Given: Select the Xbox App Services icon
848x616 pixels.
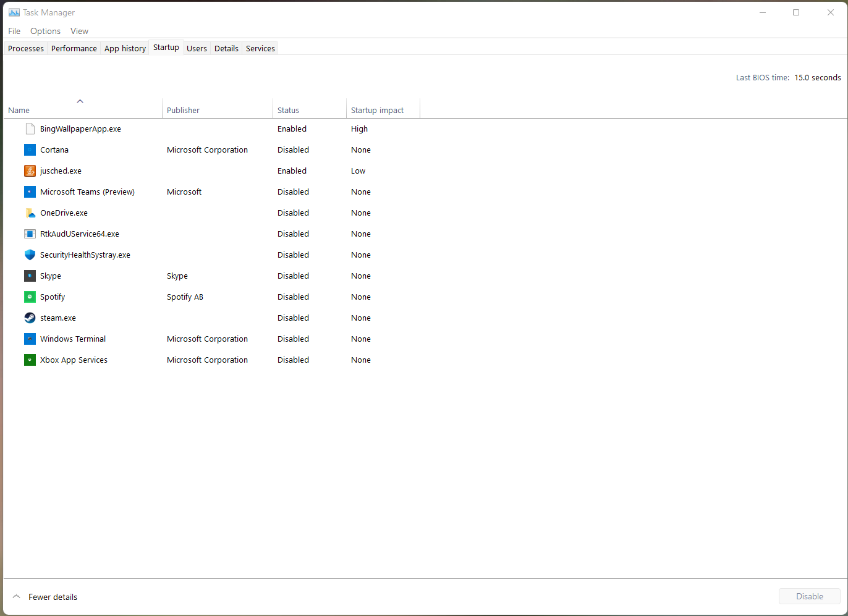Looking at the screenshot, I should coord(30,360).
